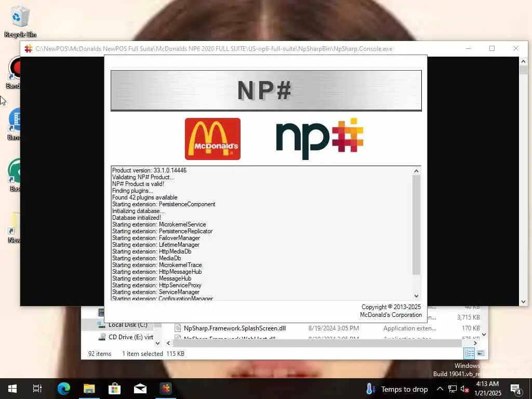Click the np# logo on the splash screen

pos(320,138)
